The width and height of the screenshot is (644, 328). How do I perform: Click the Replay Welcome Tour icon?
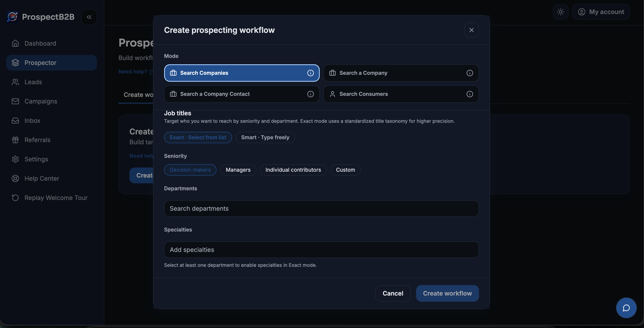click(x=15, y=198)
